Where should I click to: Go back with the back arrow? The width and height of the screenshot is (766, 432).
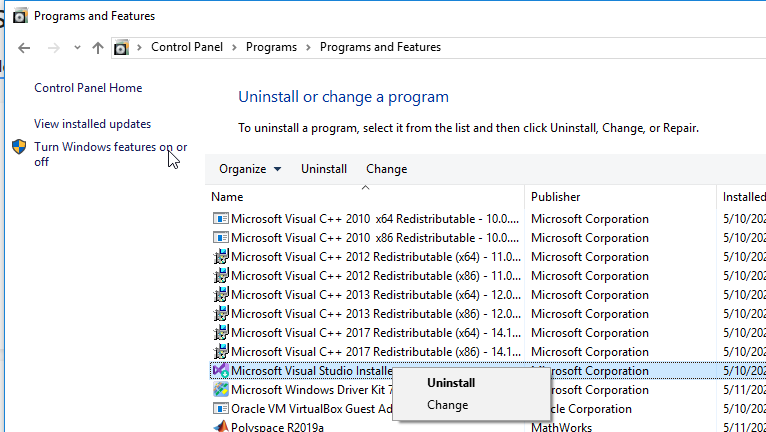[24, 47]
